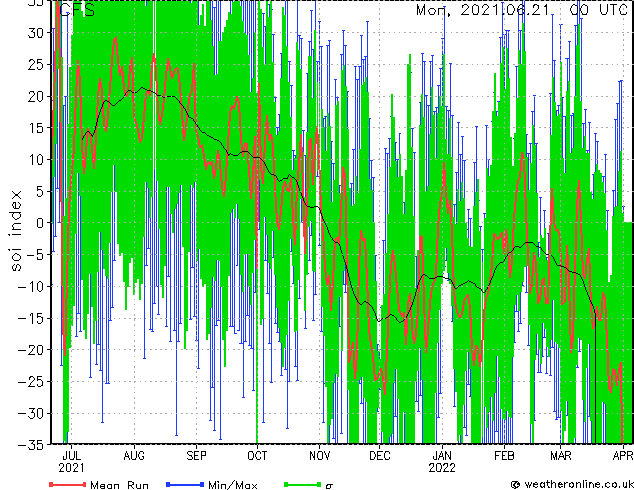Screen dimensions: 634x490
Task: Click the JUL 2021 x-axis label
Action: pos(71,462)
